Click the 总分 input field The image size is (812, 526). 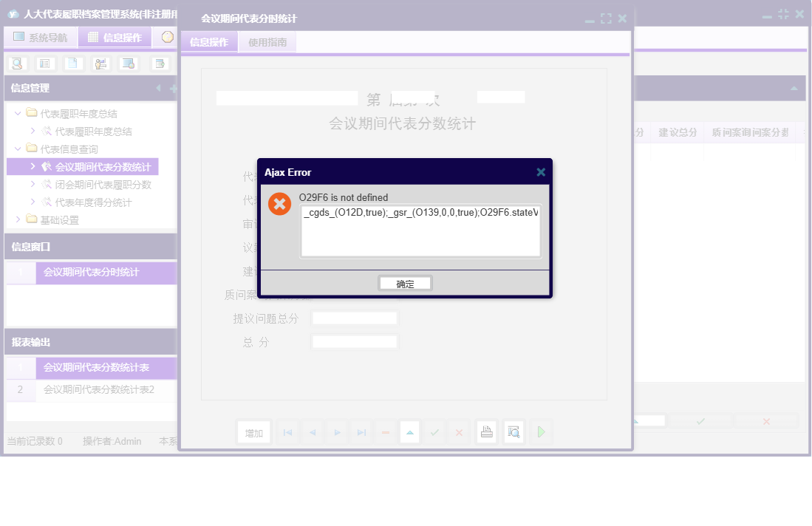click(x=355, y=342)
